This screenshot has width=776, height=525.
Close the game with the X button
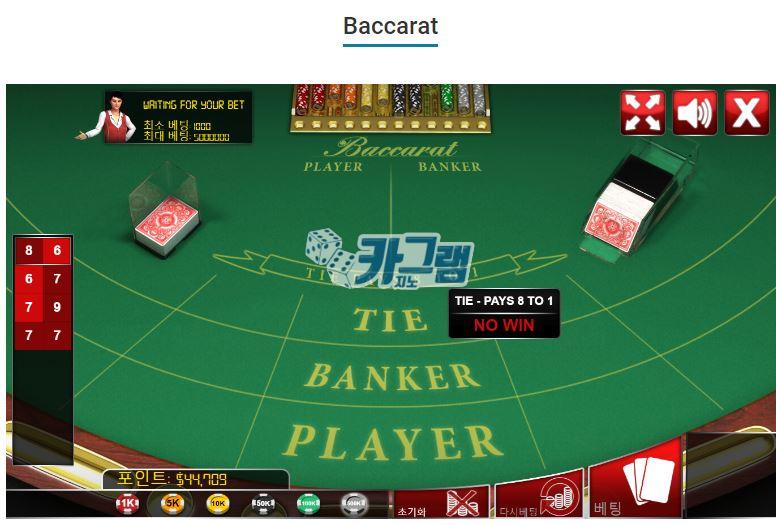tap(747, 113)
